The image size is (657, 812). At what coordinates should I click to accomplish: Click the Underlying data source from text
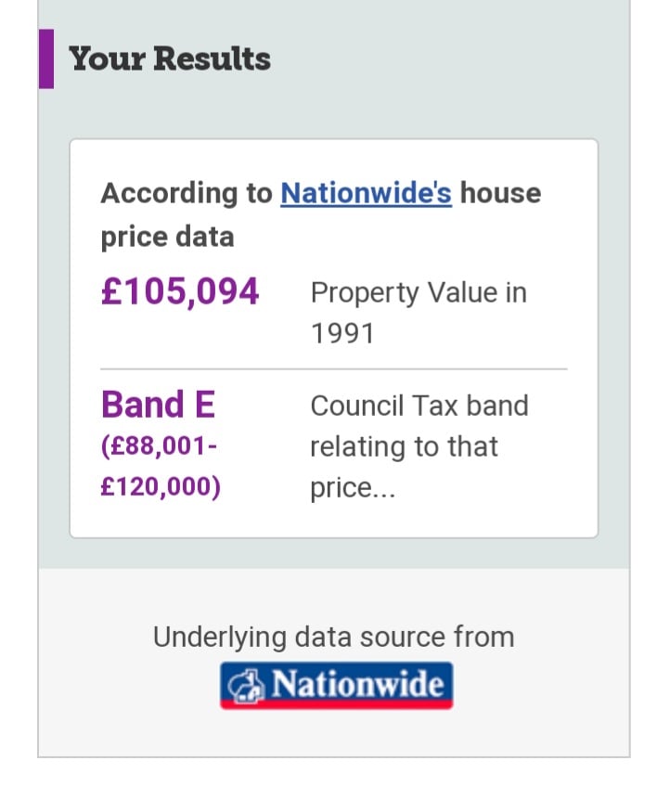[333, 637]
